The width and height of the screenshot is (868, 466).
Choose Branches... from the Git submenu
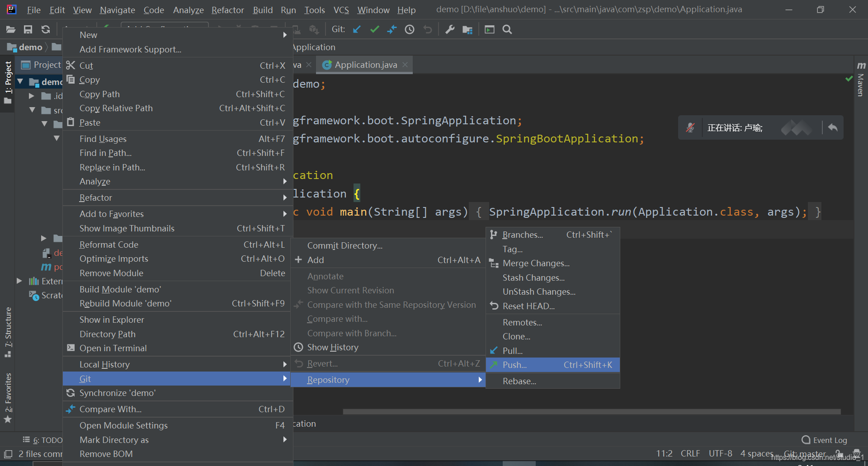[x=552, y=235]
